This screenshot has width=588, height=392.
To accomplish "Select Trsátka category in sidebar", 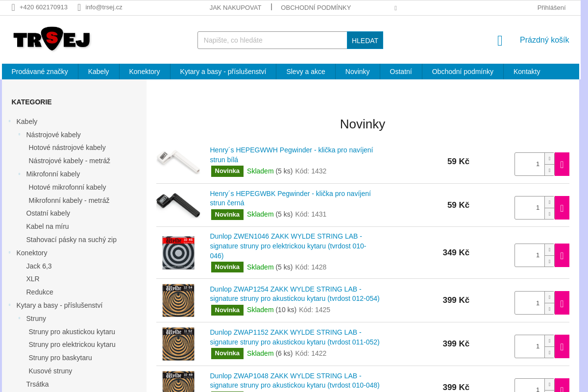I will (x=37, y=384).
